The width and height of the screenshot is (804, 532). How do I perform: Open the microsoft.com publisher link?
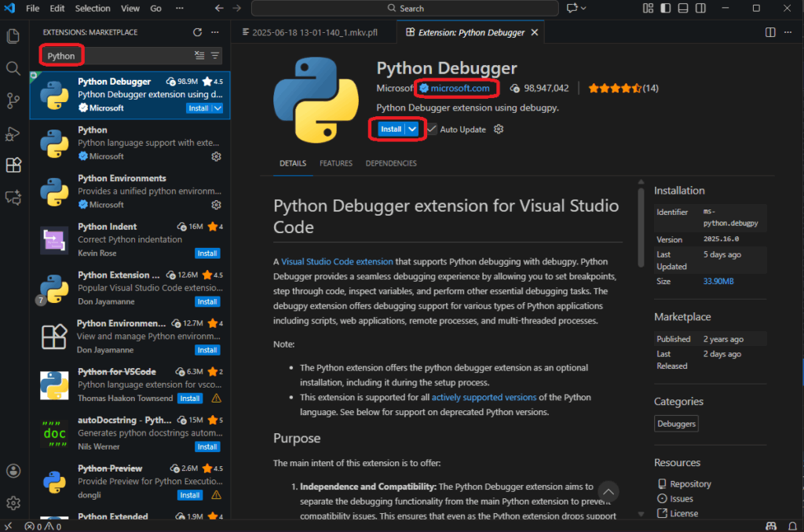(x=459, y=88)
